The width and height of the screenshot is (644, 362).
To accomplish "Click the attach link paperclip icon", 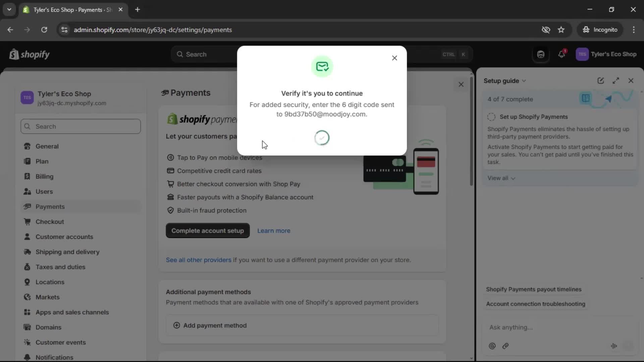I will (505, 346).
